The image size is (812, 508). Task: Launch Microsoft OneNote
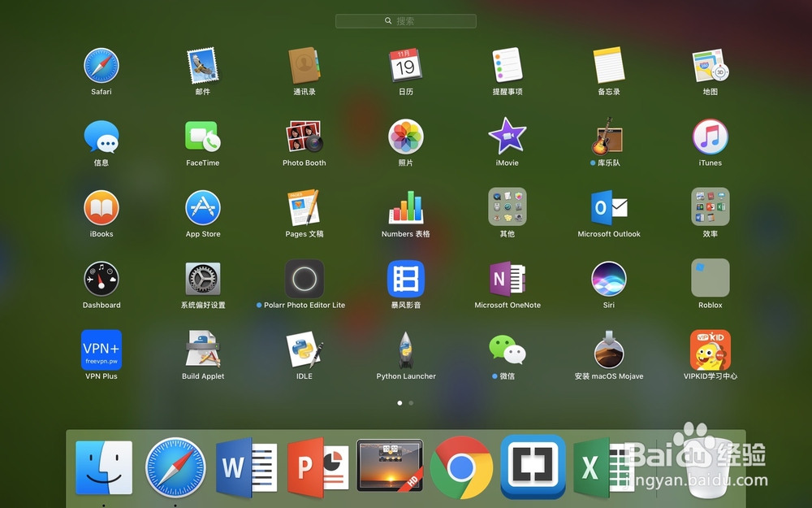[507, 279]
